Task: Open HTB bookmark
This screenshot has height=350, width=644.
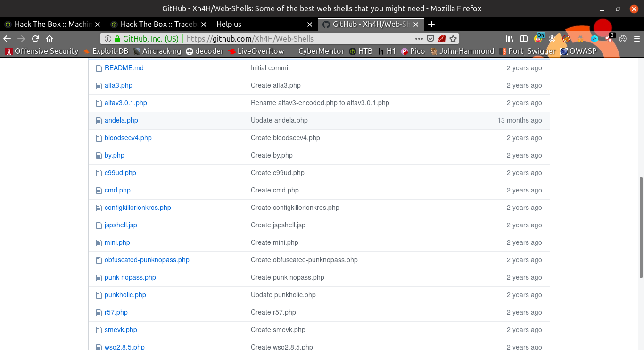Action: coord(361,51)
